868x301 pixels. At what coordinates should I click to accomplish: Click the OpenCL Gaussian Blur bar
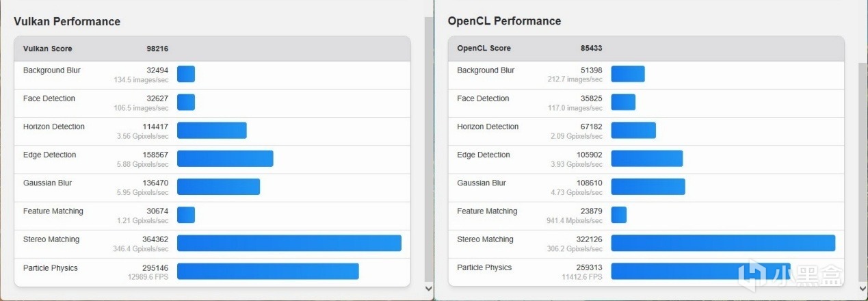coord(648,187)
